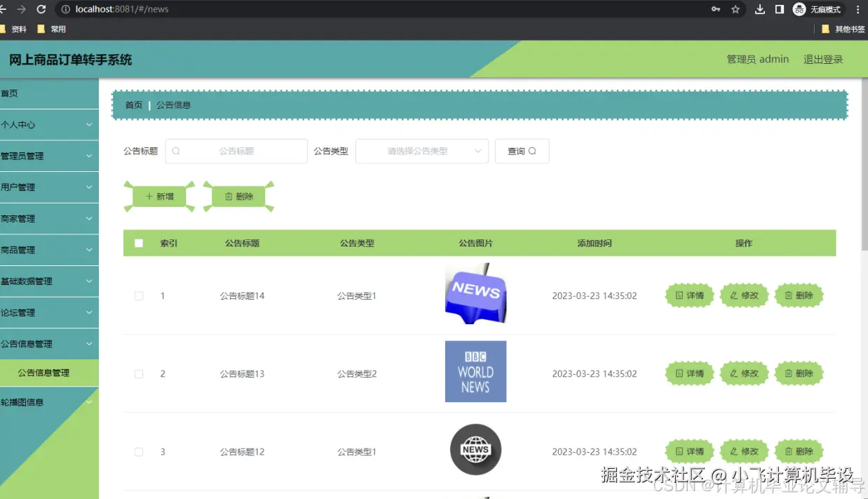The image size is (868, 499).
Task: Check the checkbox for row 公告标题13
Action: (139, 374)
